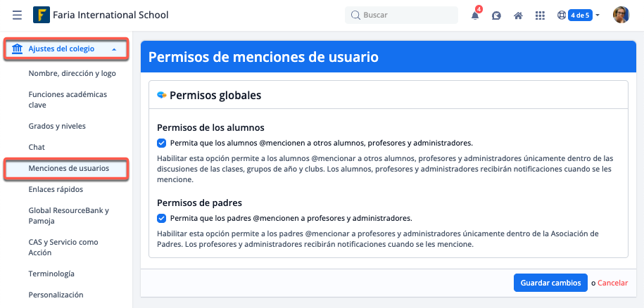This screenshot has height=308, width=644.
Task: Open the hamburger menu in the header
Action: [x=17, y=15]
